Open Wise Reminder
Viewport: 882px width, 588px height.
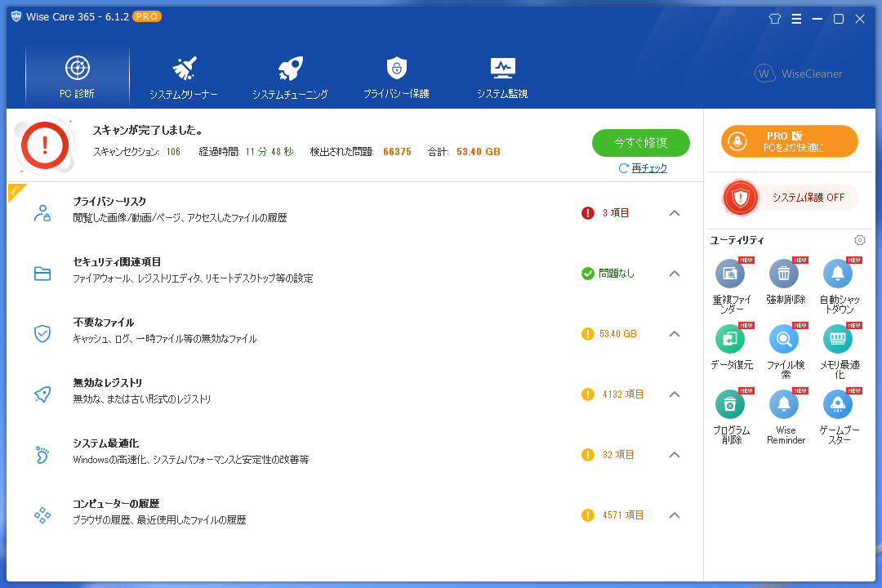[x=784, y=404]
